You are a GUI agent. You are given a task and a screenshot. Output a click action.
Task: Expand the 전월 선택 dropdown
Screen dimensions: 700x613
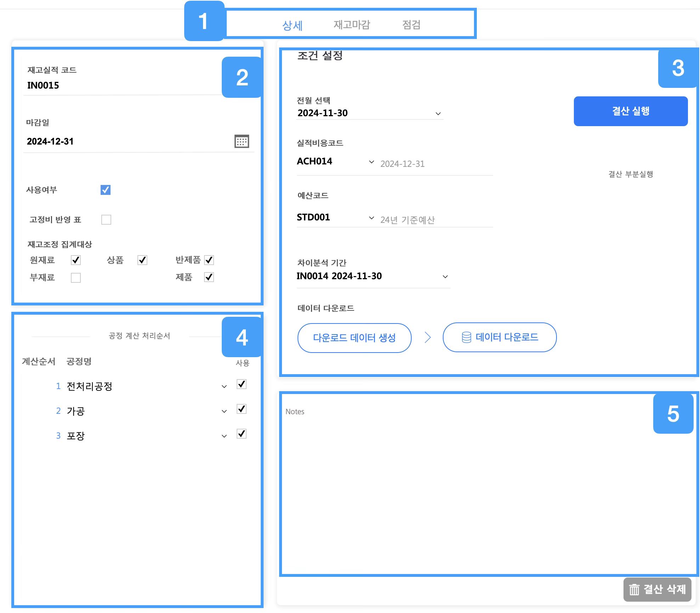pyautogui.click(x=438, y=114)
